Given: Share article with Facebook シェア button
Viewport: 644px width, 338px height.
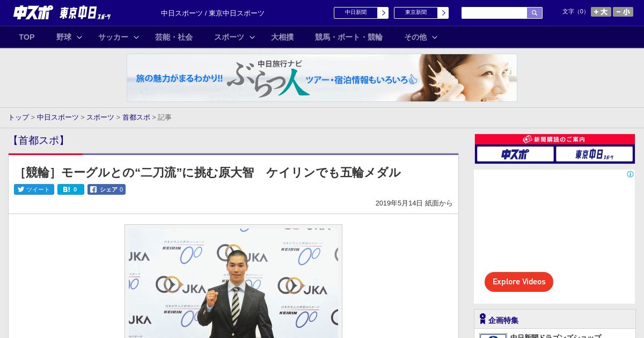Looking at the screenshot, I should (106, 189).
